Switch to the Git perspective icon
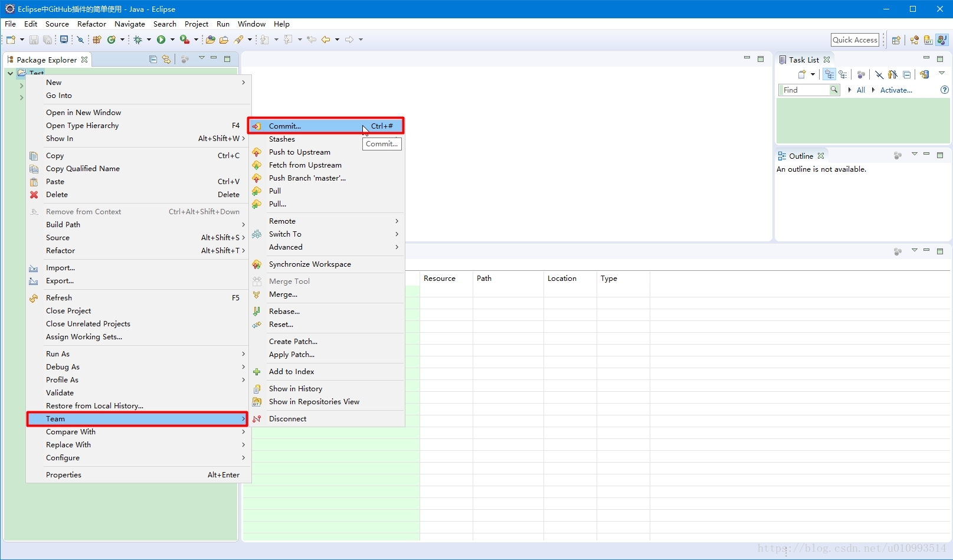The image size is (953, 560). pos(928,40)
